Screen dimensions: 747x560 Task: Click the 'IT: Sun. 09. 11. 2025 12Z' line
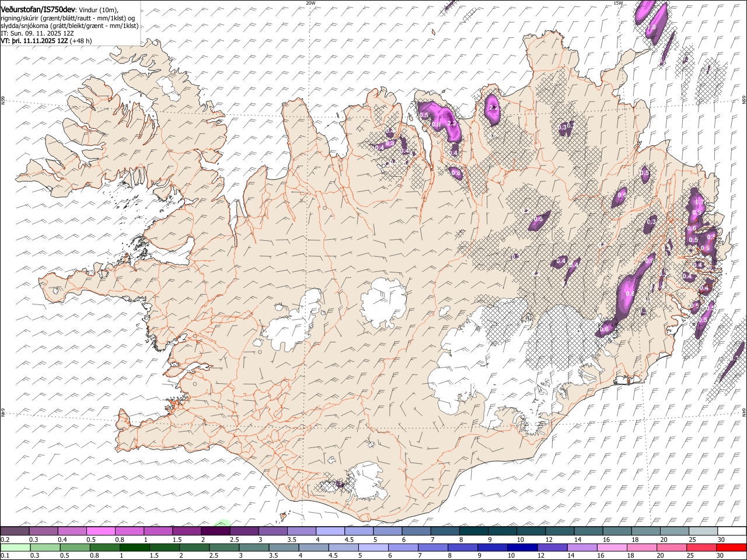(x=37, y=34)
